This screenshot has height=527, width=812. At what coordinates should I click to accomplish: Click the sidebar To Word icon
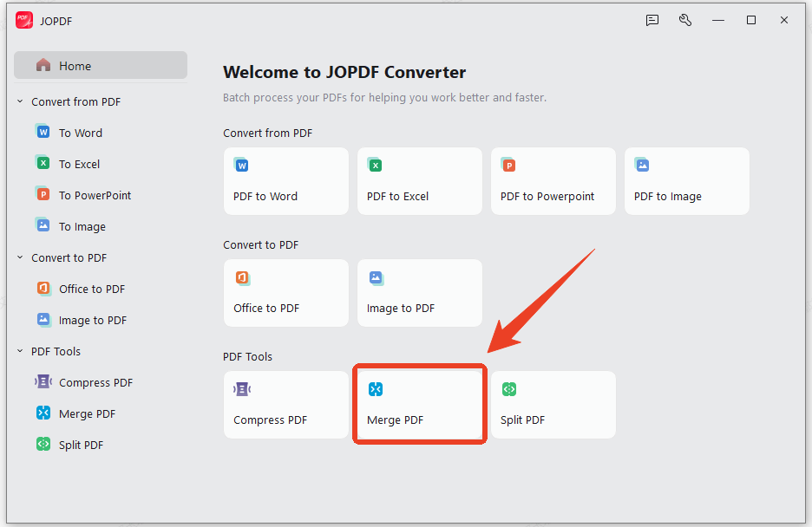click(x=43, y=132)
